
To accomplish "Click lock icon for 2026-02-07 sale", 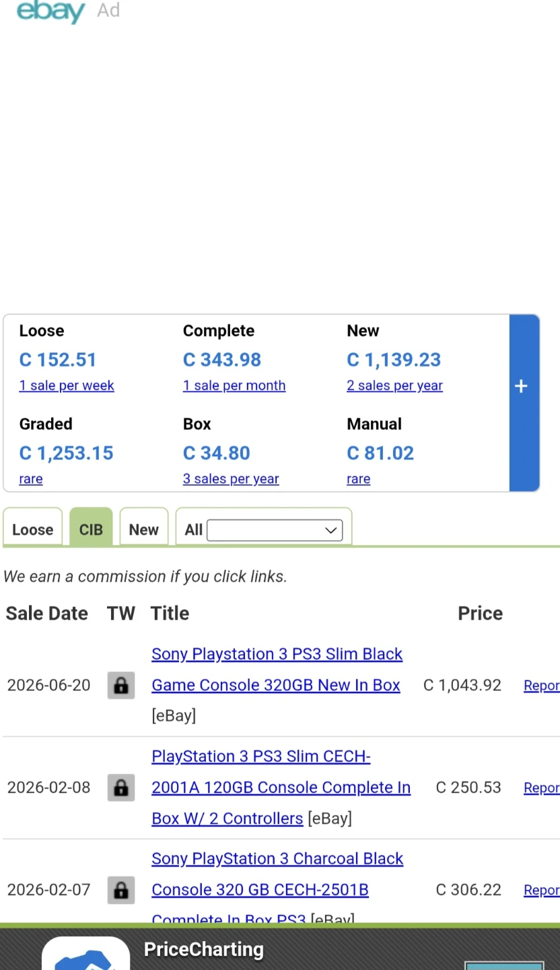I will point(121,890).
